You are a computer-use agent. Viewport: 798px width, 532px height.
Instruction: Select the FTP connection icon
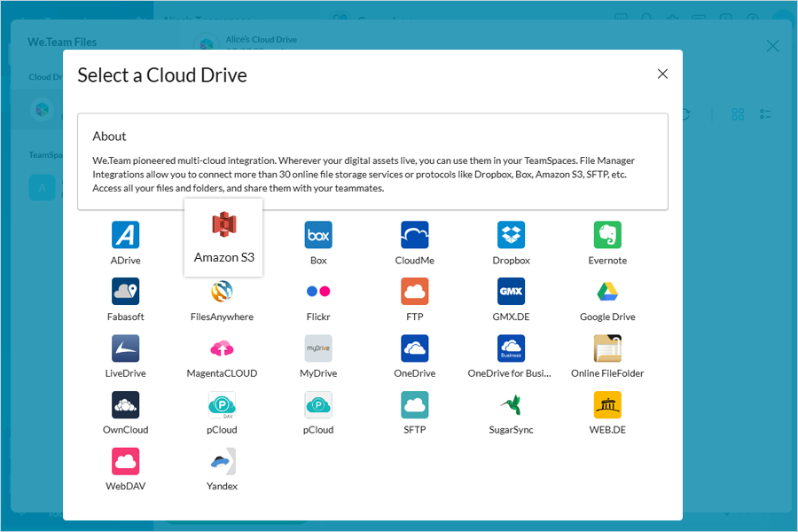click(x=414, y=291)
